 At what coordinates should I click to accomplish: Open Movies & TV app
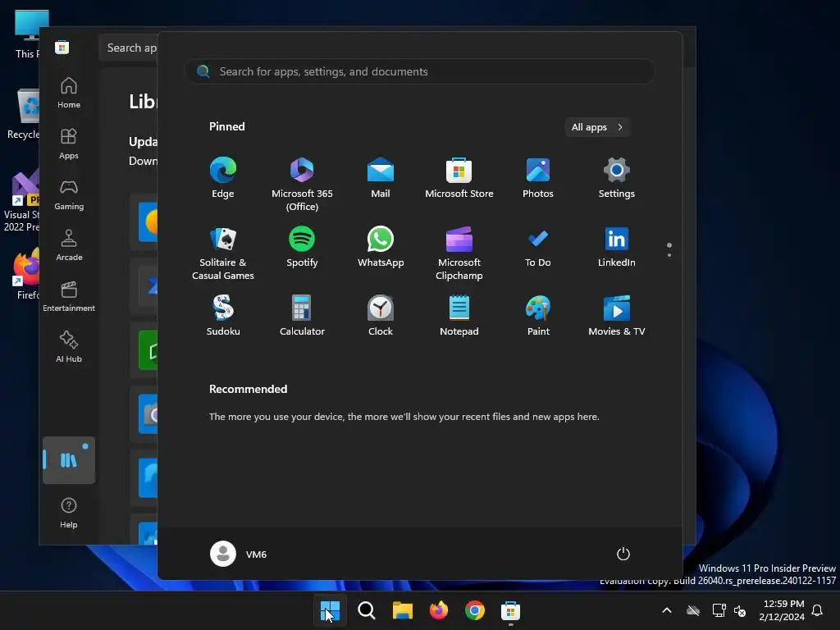coord(617,316)
